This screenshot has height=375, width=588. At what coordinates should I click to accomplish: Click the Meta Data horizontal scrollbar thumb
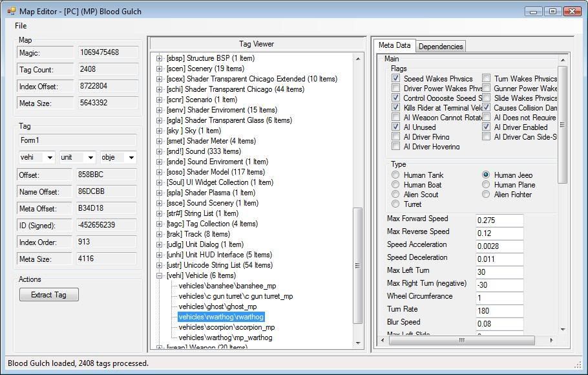[461, 341]
